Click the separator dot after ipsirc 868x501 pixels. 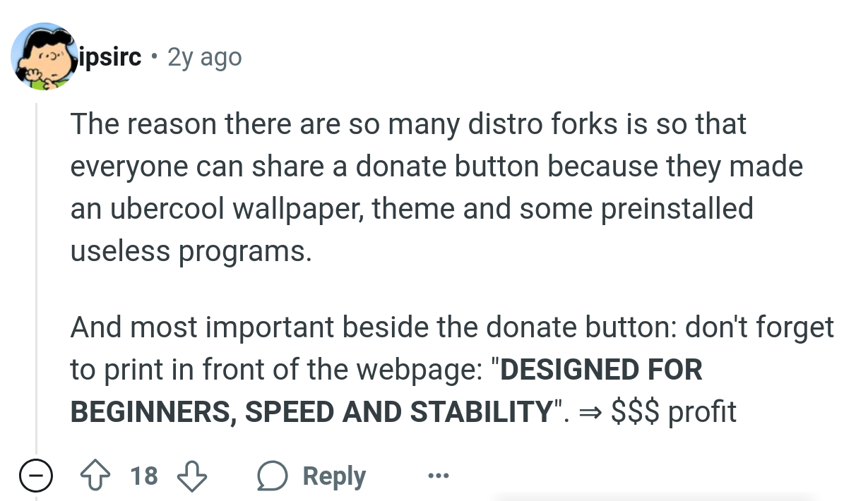[154, 56]
